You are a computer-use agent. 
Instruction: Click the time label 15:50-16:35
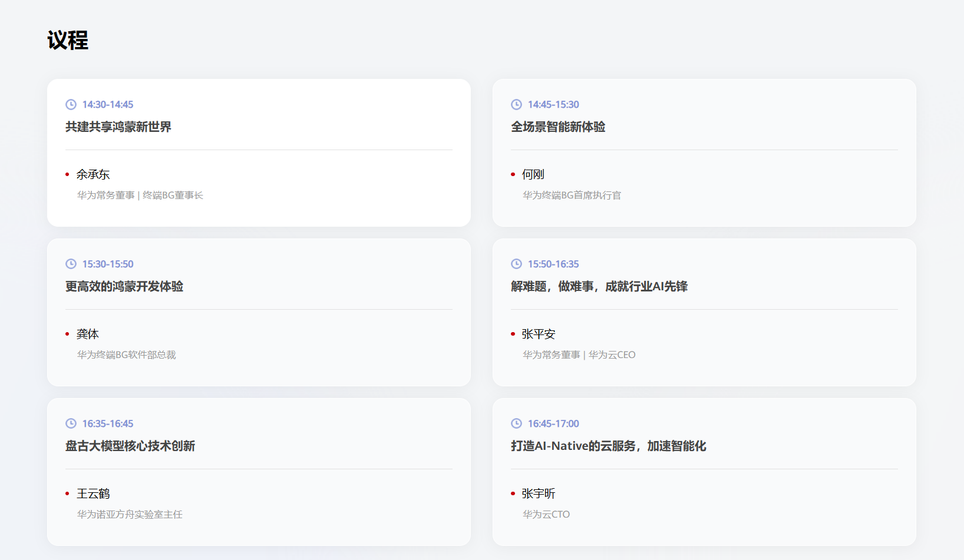point(553,264)
